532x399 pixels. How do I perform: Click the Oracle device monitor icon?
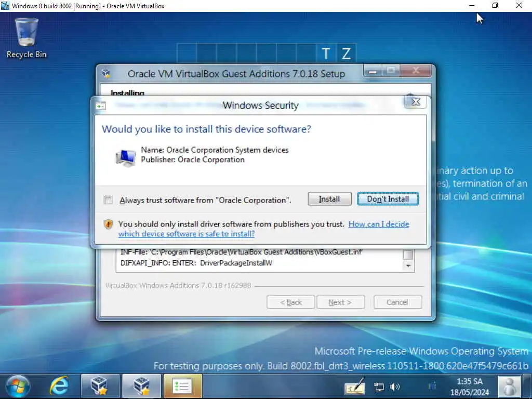click(x=126, y=158)
